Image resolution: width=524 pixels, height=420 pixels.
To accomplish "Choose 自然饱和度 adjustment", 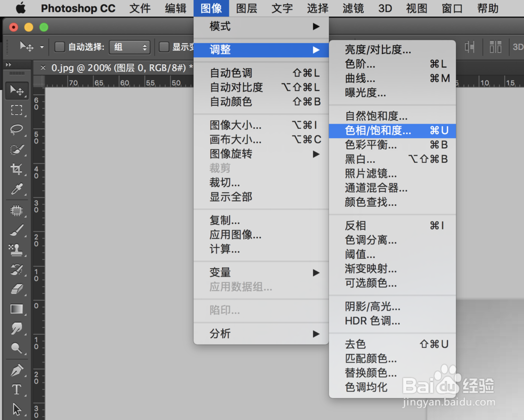I will coord(392,116).
